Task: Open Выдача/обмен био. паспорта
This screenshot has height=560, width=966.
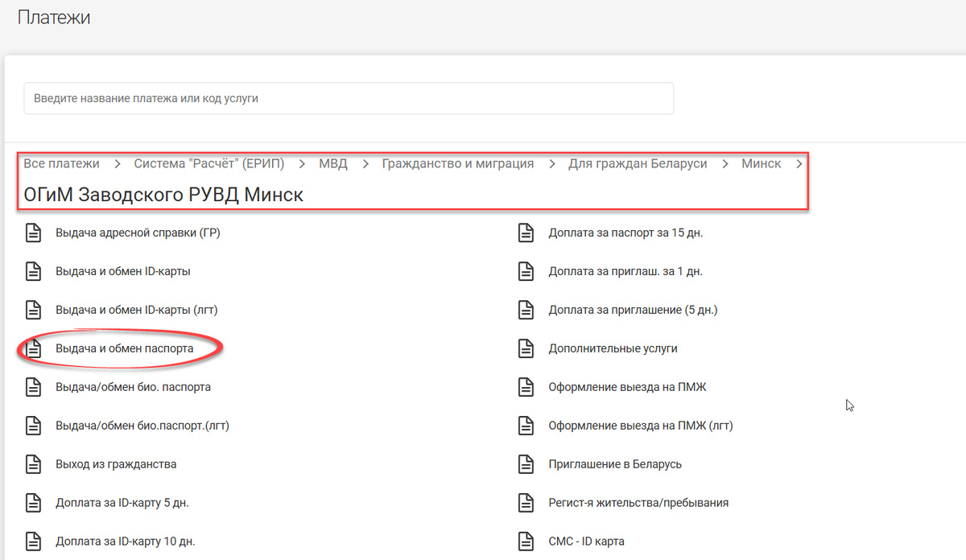Action: [x=134, y=387]
